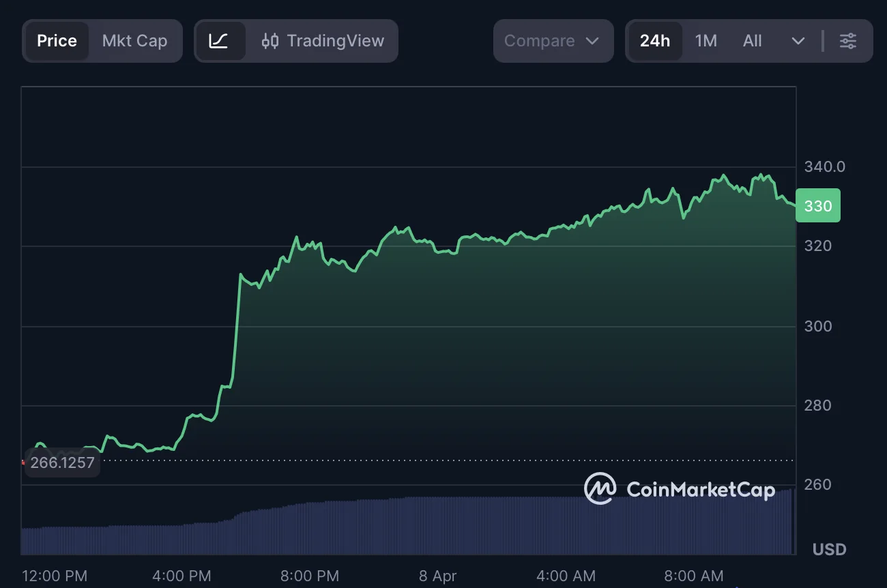Screen dimensions: 887x588
Task: Click the green 330 current price tag
Action: coord(817,206)
